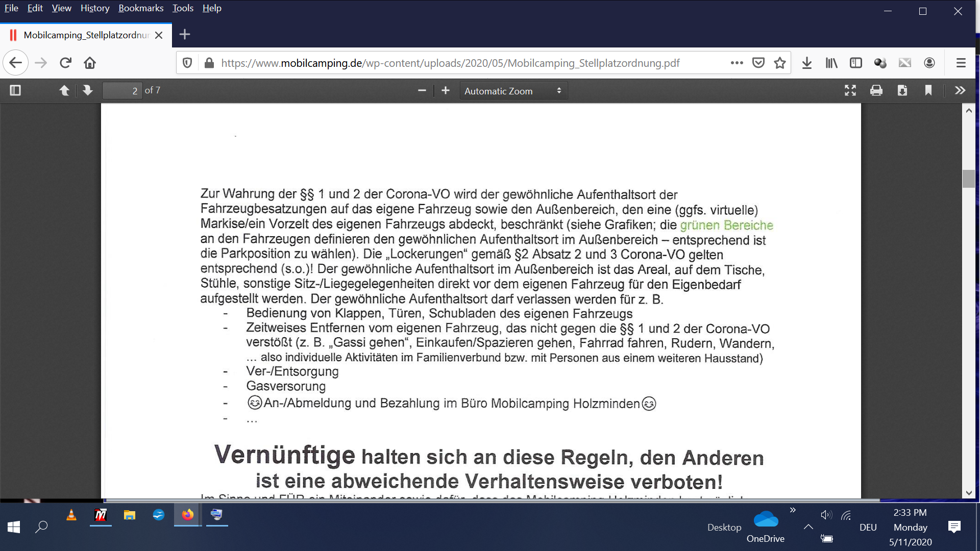Click the 'grünen Bereiche' green text
980x551 pixels.
[726, 225]
